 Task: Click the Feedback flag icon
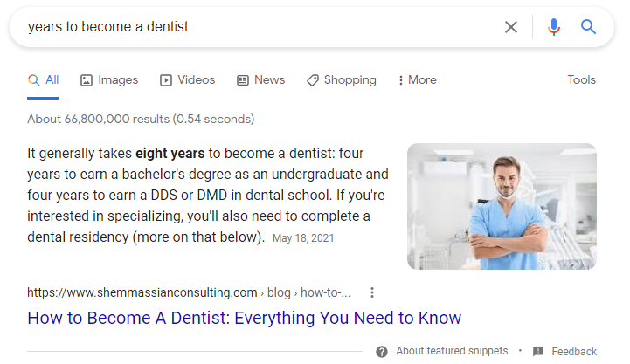click(x=538, y=351)
